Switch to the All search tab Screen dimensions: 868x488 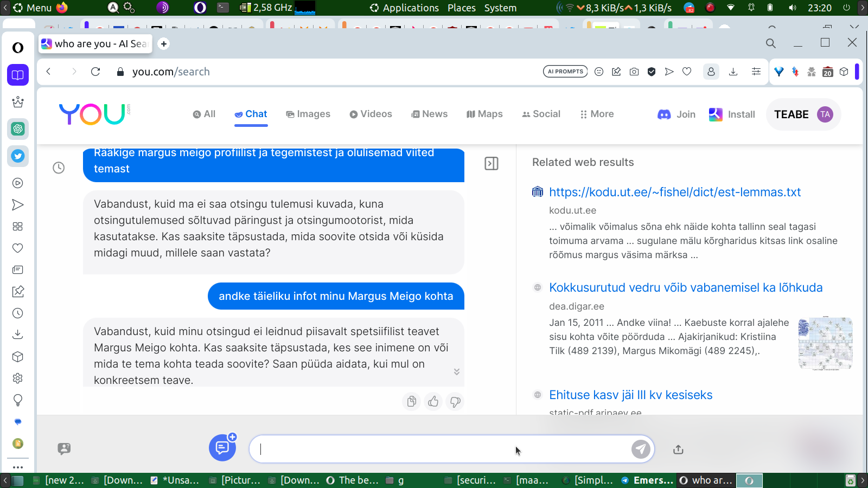(204, 114)
